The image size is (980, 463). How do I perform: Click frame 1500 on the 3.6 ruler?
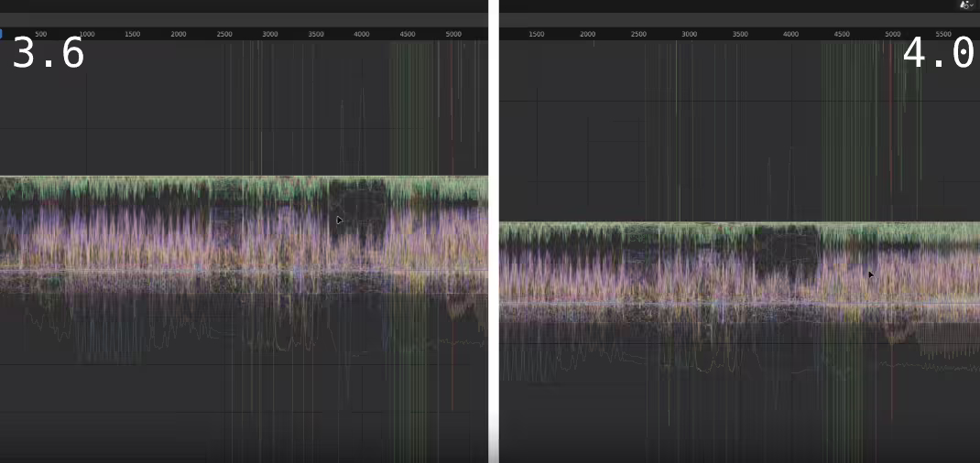(133, 35)
